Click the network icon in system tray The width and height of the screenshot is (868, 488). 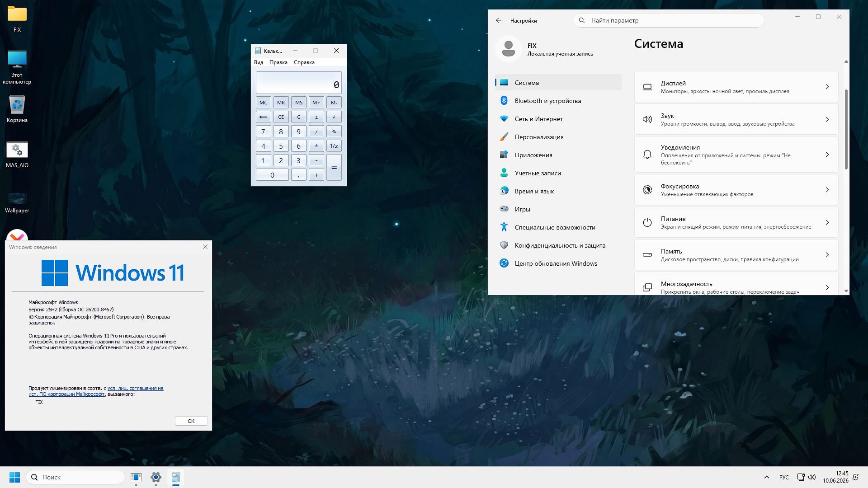[x=801, y=477]
